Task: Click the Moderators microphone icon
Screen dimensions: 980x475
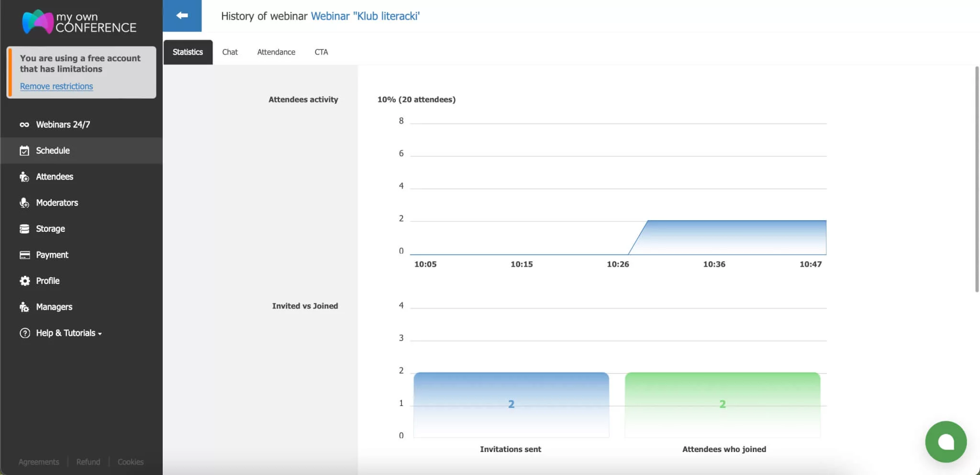Action: pos(24,203)
